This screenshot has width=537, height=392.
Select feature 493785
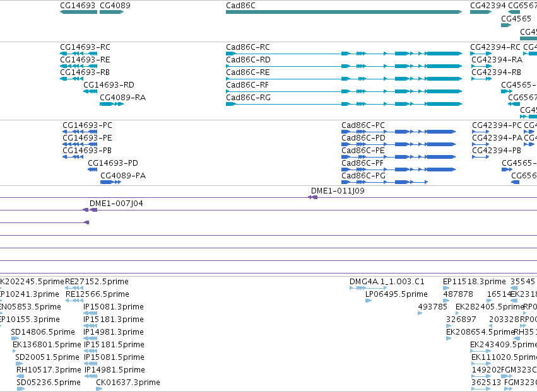432,307
